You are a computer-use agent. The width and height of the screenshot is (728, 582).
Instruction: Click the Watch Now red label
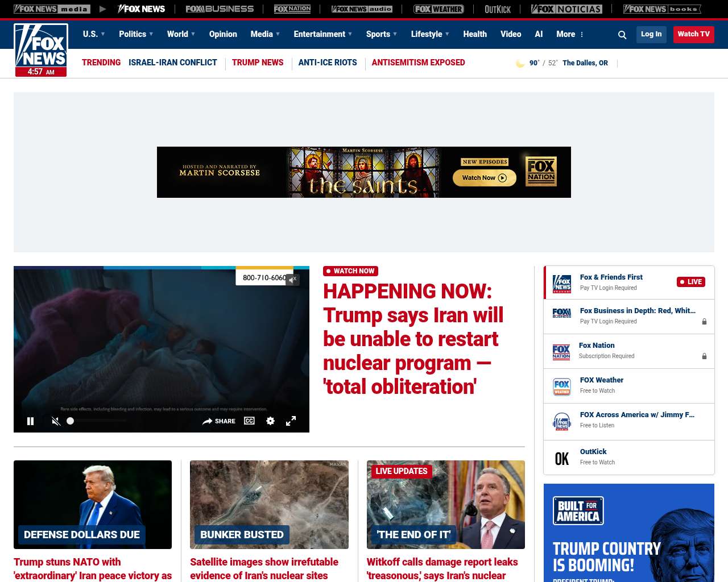pos(350,271)
